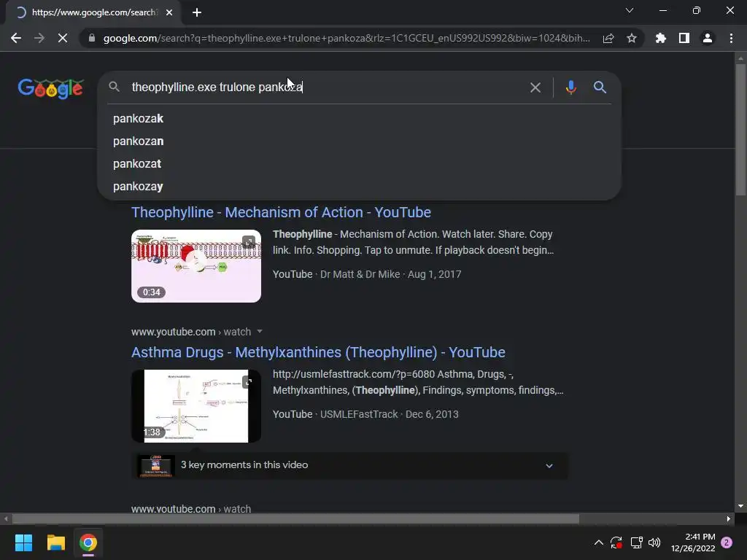Open the Windows Start menu

click(x=23, y=542)
